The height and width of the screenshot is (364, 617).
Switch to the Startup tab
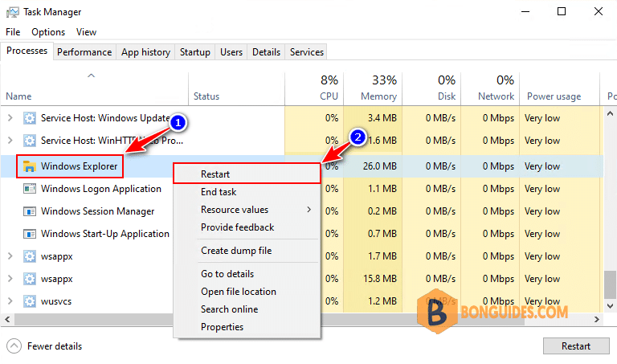click(x=194, y=52)
